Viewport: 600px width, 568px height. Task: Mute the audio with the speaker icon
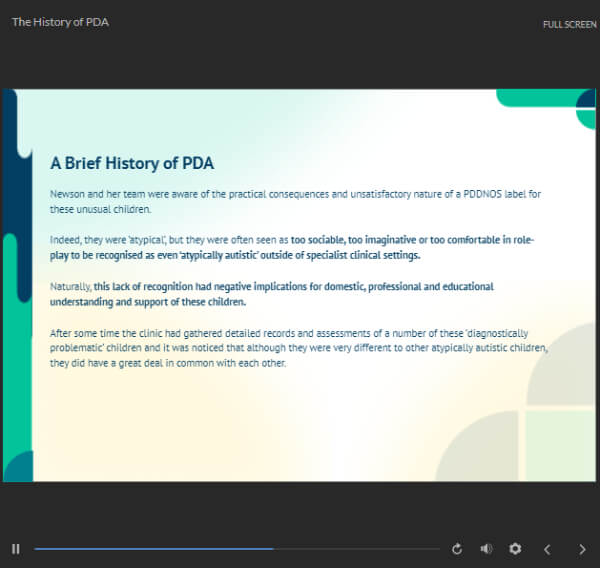point(486,549)
